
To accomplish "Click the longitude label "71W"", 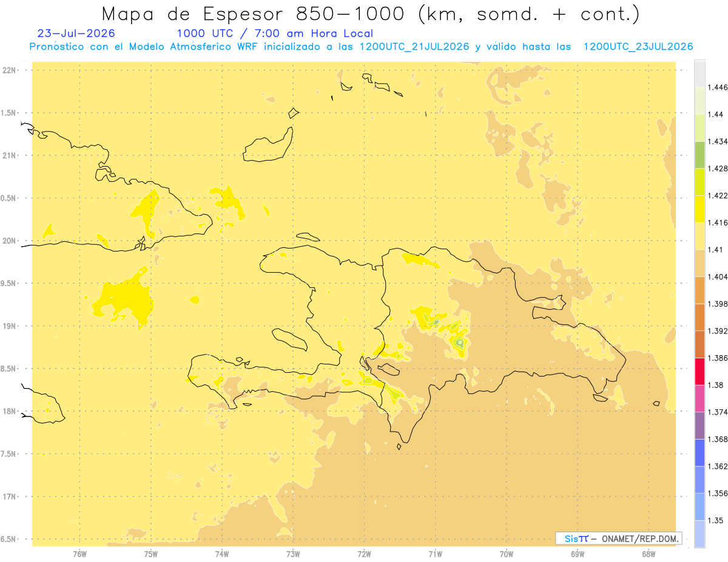I will point(435,554).
